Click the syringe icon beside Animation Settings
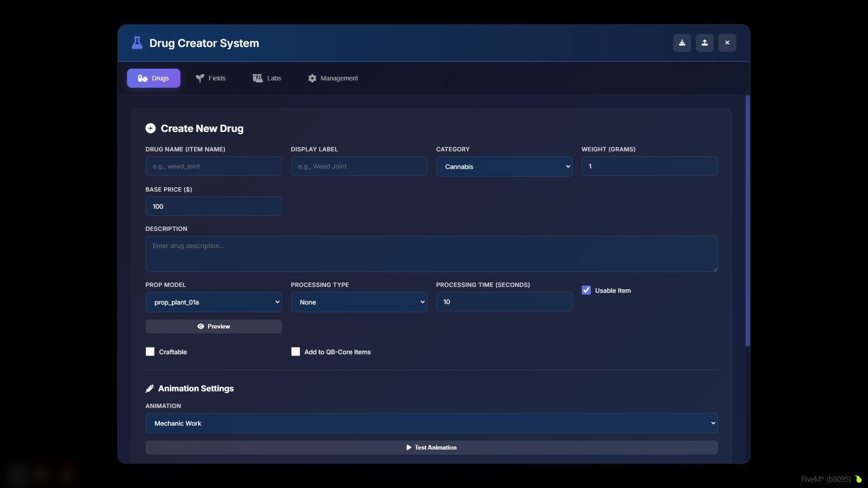The image size is (868, 488). coord(150,389)
